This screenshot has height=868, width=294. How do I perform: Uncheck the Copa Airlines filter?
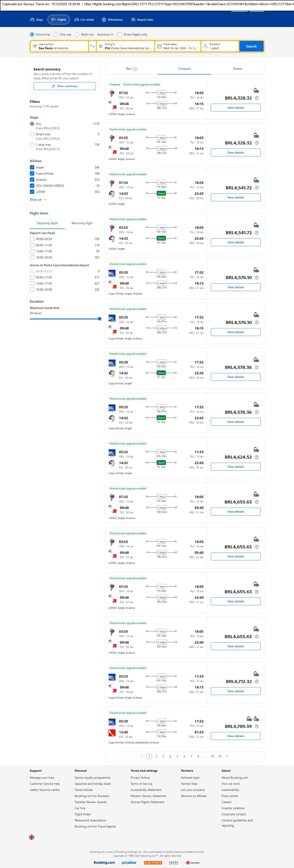point(32,173)
